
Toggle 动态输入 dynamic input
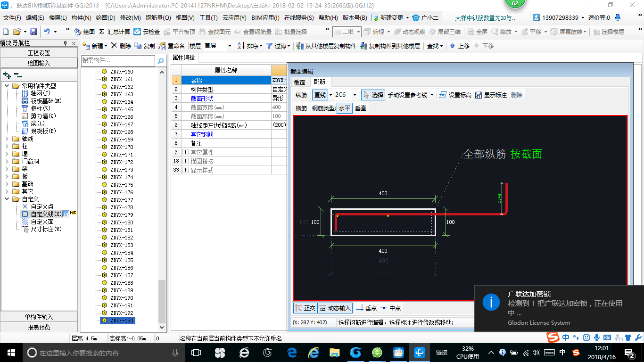[335, 308]
